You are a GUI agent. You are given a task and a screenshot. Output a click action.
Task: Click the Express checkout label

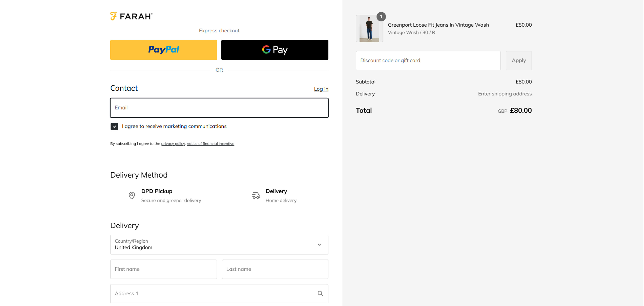(x=219, y=31)
